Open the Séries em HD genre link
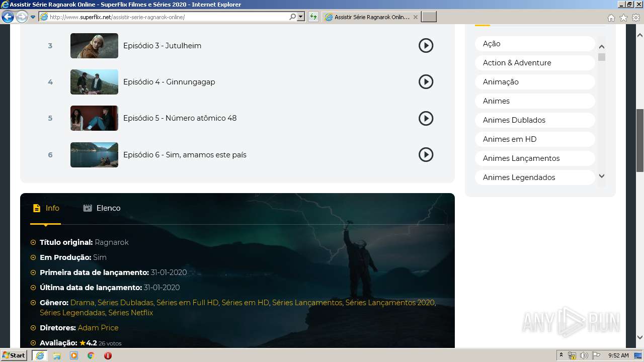The image size is (644, 362). (x=245, y=303)
